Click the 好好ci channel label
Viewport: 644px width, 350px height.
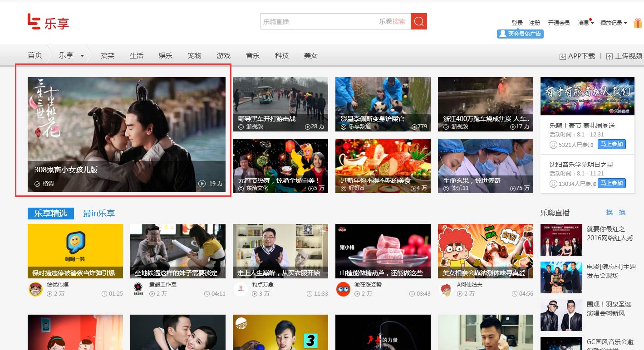[x=356, y=188]
